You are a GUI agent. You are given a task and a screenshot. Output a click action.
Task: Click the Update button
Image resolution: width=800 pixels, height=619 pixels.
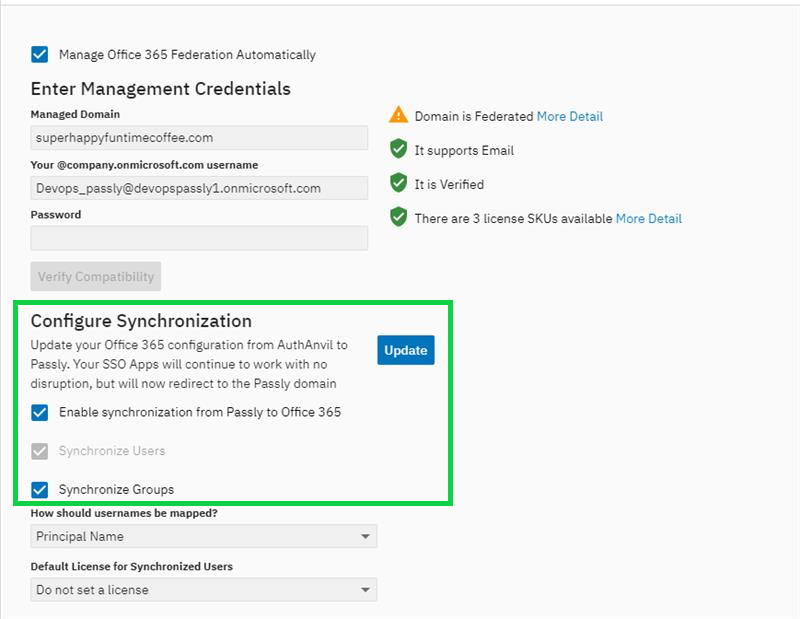(406, 350)
